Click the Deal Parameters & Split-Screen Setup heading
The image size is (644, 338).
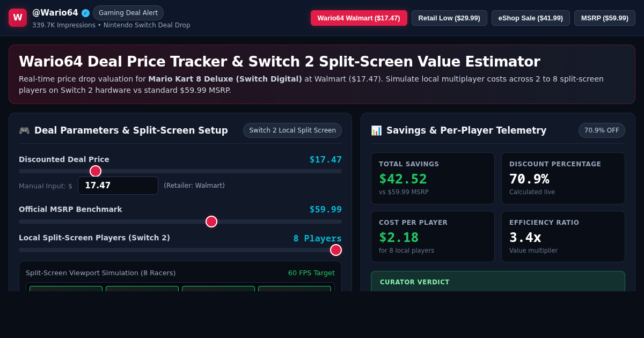point(131,130)
